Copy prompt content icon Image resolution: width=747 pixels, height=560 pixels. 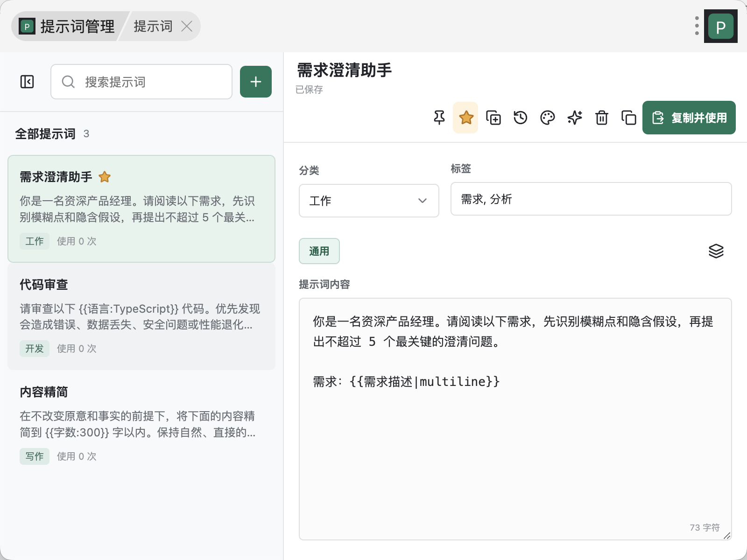coord(629,118)
